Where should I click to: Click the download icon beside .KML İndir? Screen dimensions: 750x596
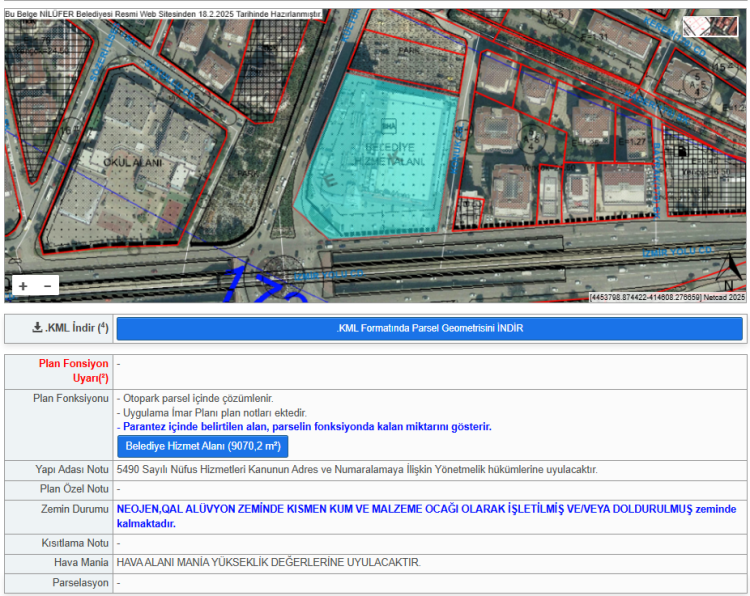pyautogui.click(x=37, y=328)
